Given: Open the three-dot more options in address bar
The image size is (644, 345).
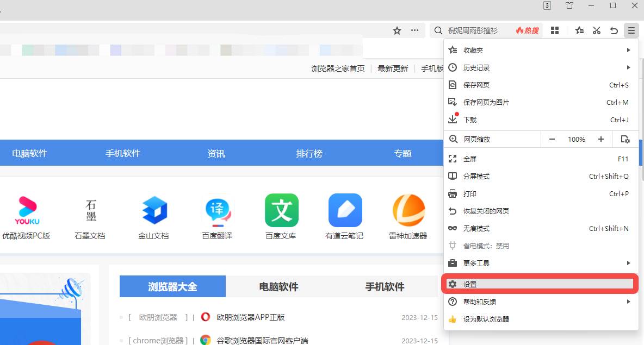Looking at the screenshot, I should click(415, 30).
